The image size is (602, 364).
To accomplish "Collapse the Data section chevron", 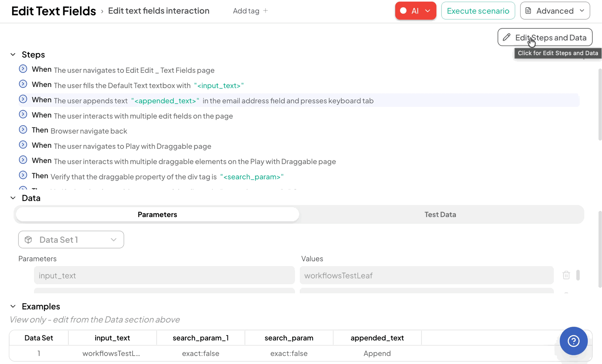I will 13,198.
